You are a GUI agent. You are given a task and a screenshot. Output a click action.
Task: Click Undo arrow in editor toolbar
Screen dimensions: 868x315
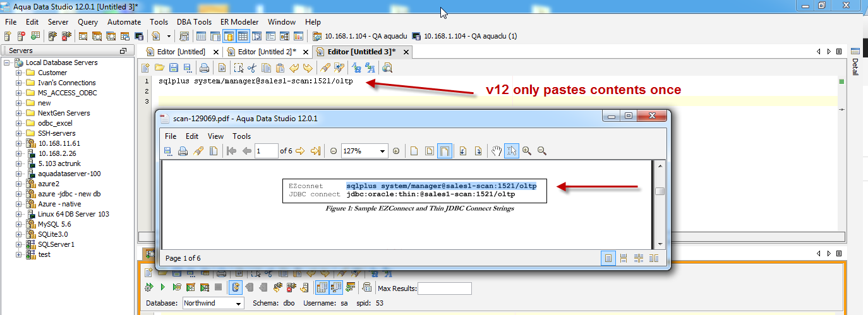click(294, 68)
